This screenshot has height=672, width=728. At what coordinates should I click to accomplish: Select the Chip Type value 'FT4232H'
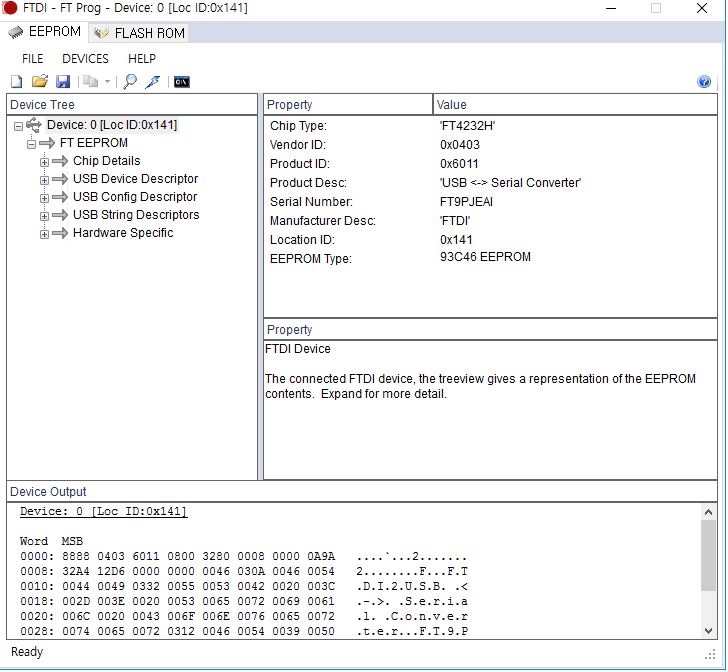click(x=467, y=126)
